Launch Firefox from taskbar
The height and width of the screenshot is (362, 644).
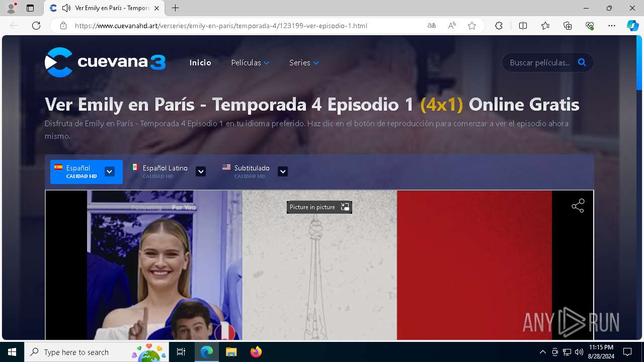(x=256, y=352)
